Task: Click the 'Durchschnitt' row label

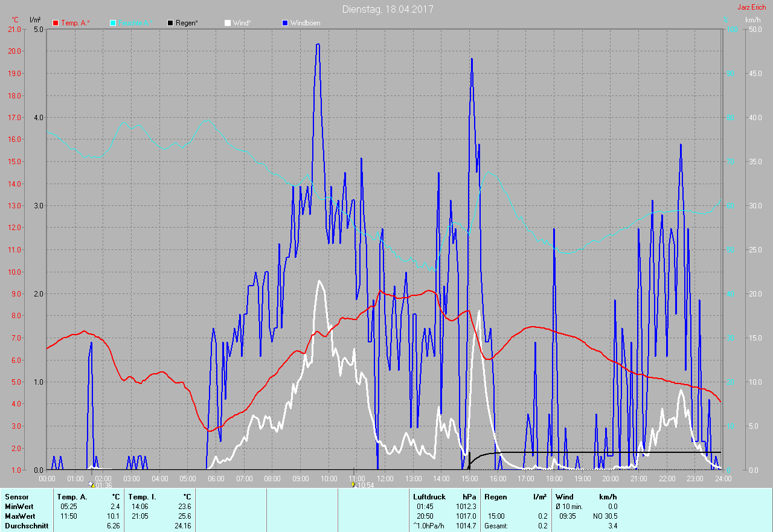Action: [x=25, y=526]
